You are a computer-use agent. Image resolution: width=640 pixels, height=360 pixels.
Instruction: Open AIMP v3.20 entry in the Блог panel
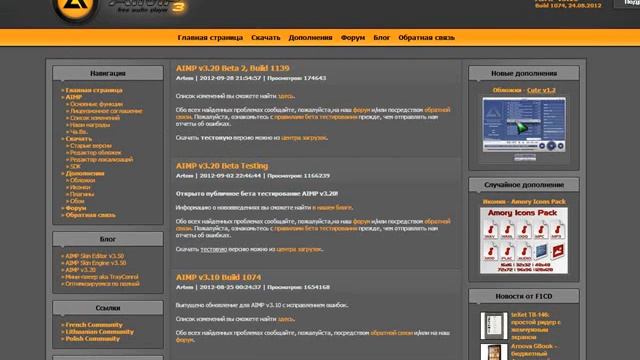click(81, 270)
